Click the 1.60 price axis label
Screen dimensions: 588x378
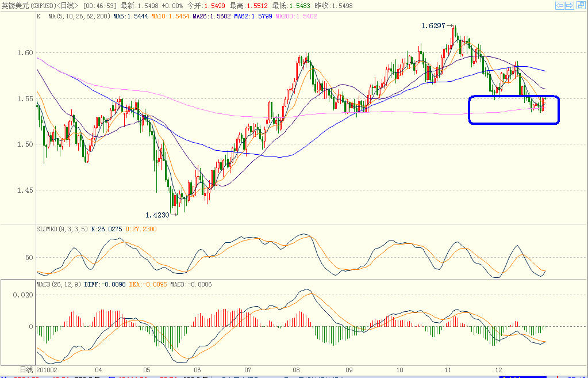point(25,53)
